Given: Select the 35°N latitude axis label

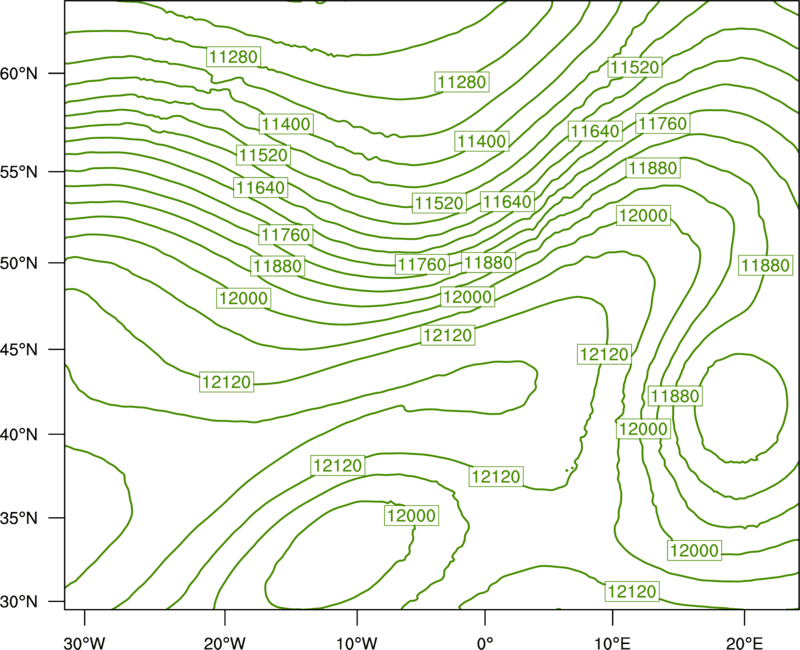Looking at the screenshot, I should pyautogui.click(x=19, y=518).
